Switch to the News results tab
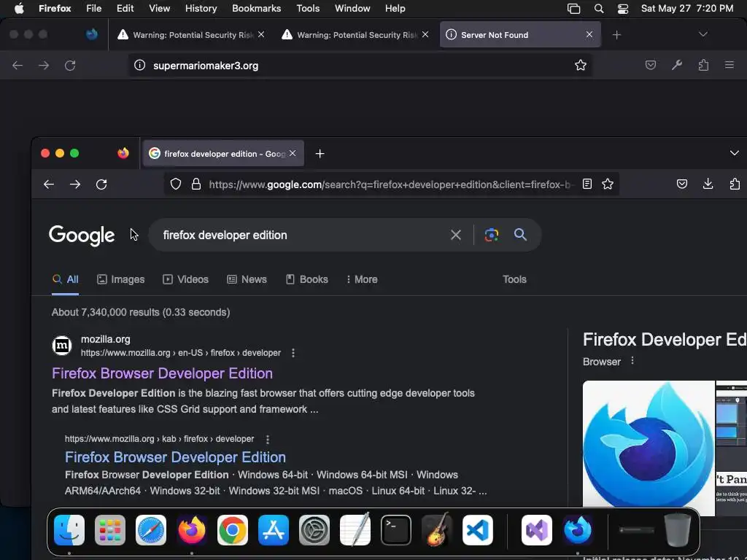Viewport: 747px width, 560px height. [247, 279]
